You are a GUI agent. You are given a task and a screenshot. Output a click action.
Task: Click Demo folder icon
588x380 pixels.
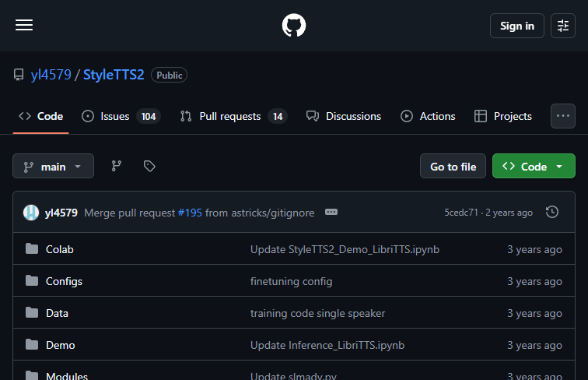[x=32, y=344]
